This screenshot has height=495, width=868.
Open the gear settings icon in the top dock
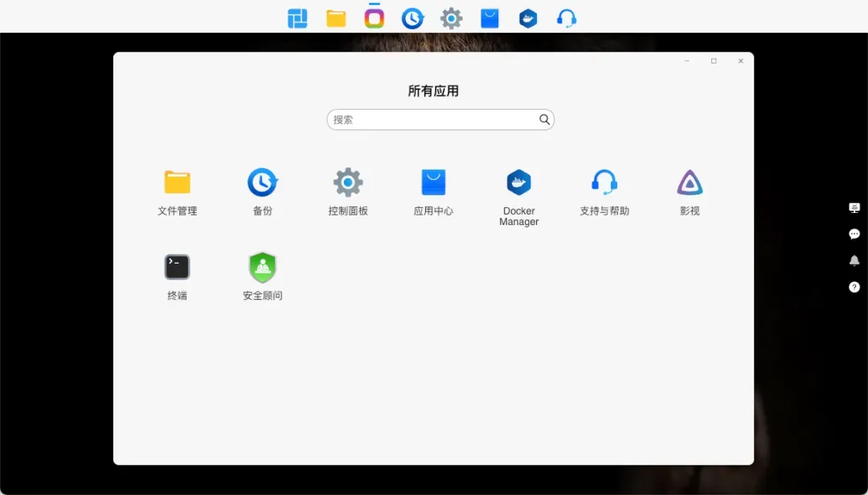coord(452,18)
